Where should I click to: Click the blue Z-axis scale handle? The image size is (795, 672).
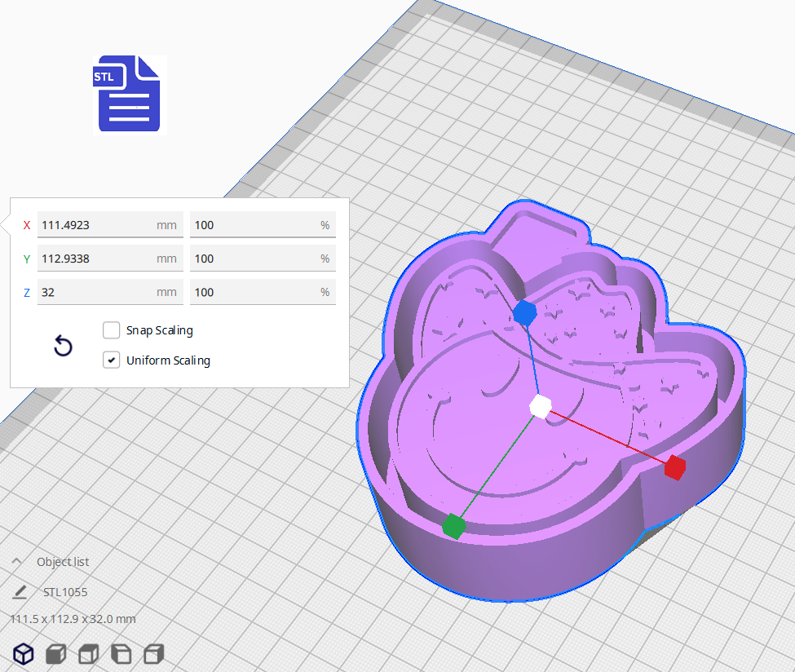[525, 312]
